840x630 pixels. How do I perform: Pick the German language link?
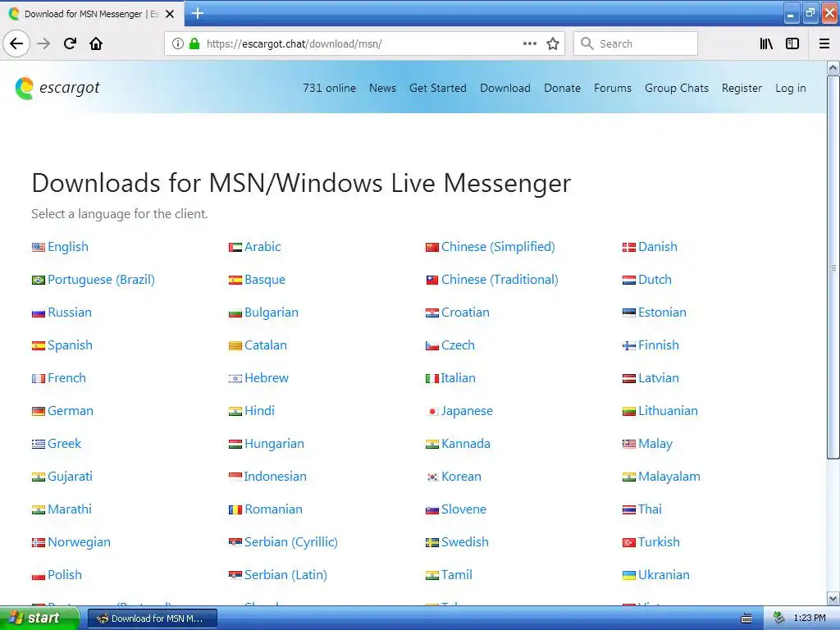71,410
